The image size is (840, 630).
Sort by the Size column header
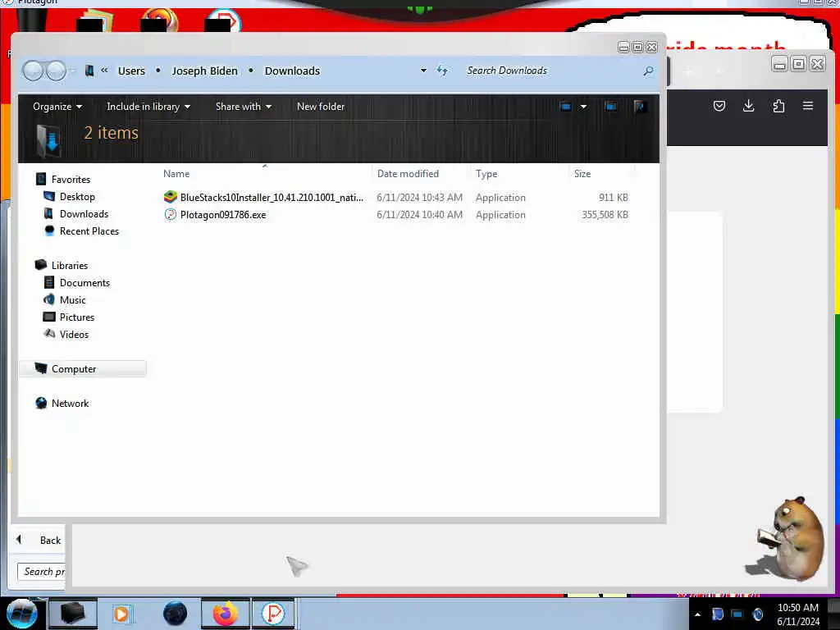click(582, 174)
